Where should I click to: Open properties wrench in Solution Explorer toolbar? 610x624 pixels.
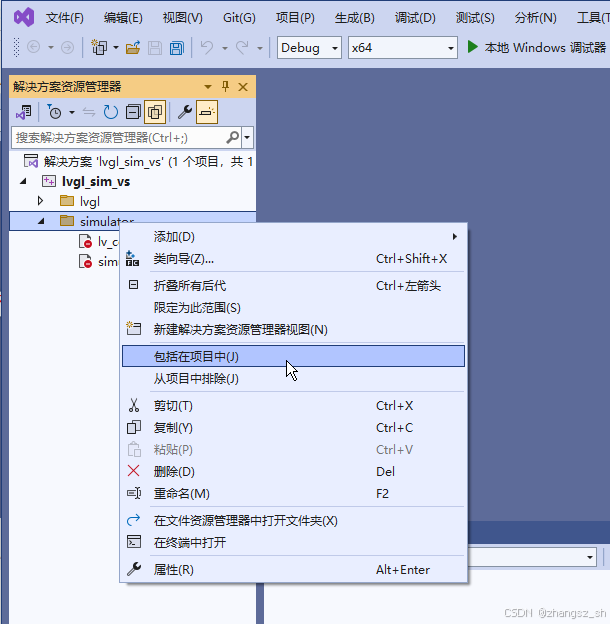pos(185,112)
